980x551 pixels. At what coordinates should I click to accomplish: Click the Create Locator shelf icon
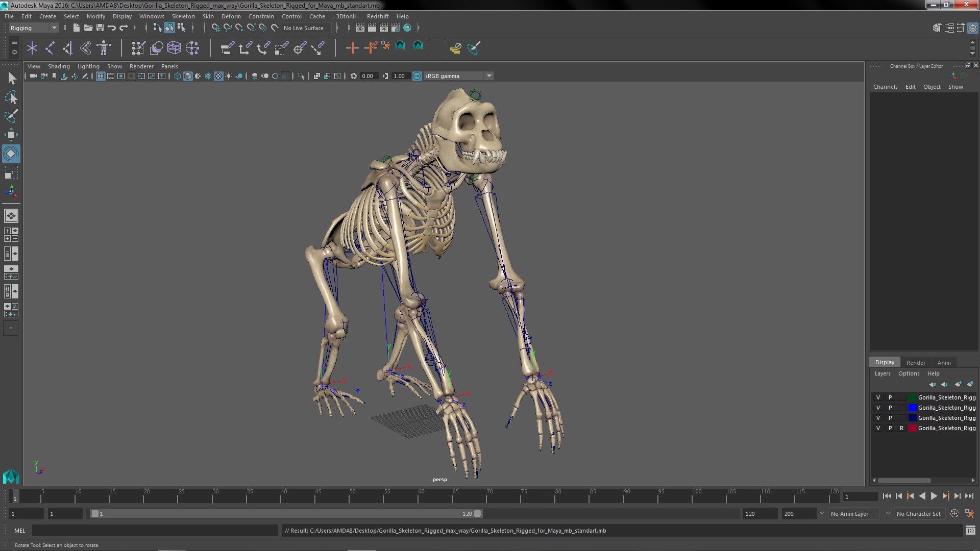[x=32, y=48]
